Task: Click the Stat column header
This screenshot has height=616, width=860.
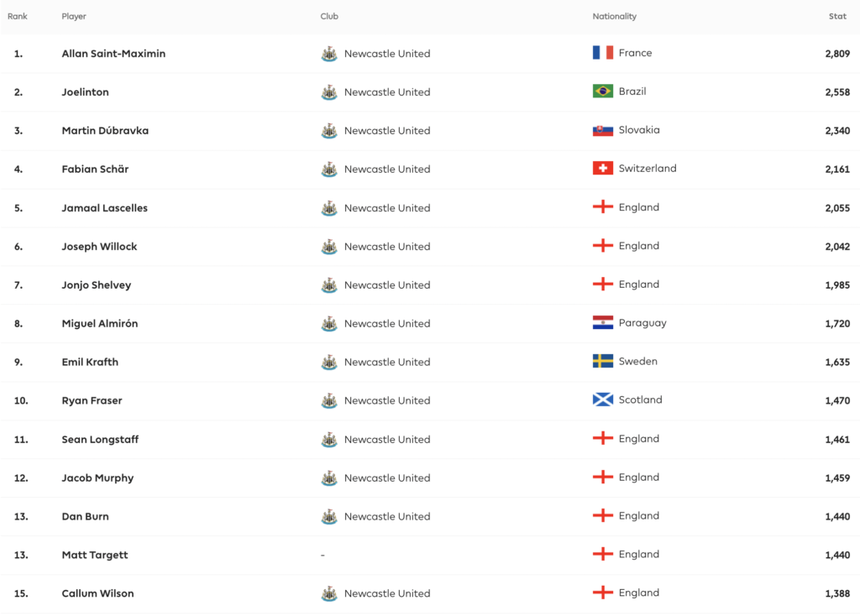Action: (x=837, y=17)
